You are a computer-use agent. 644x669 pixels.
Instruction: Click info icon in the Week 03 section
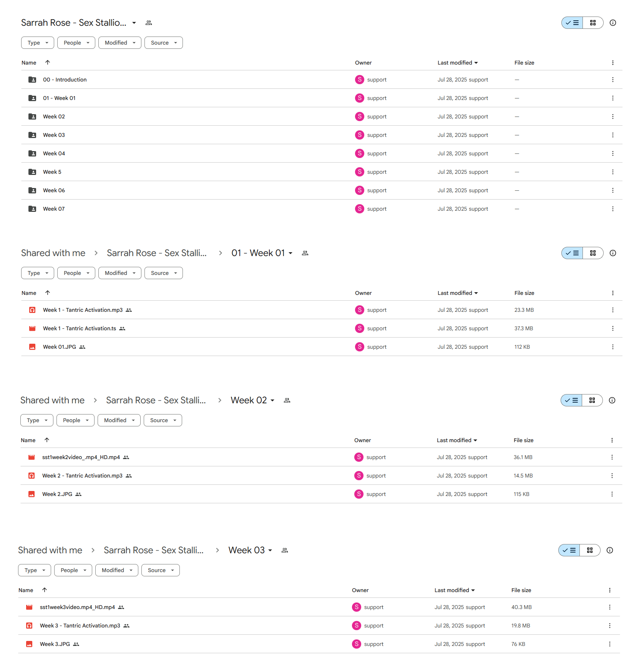[609, 550]
